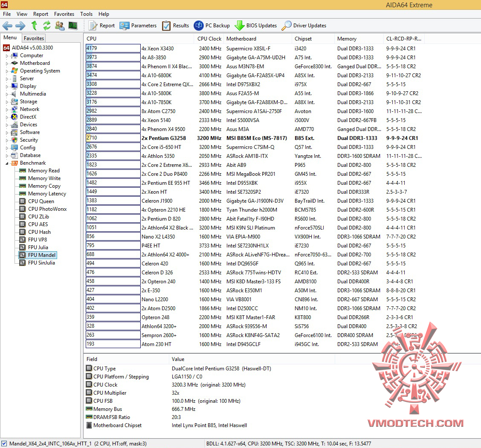Open BIOS Updates from the toolbar

point(255,26)
